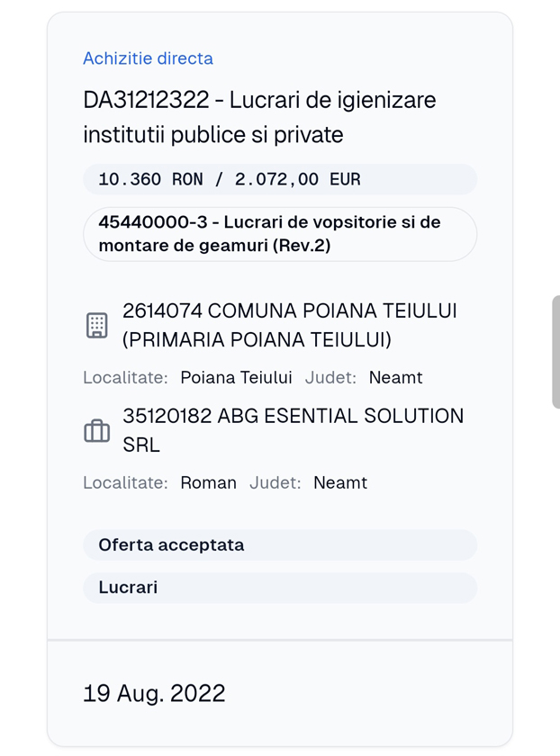Click the award date 19 Aug. 2022
Image resolution: width=560 pixels, height=756 pixels.
pyautogui.click(x=155, y=693)
